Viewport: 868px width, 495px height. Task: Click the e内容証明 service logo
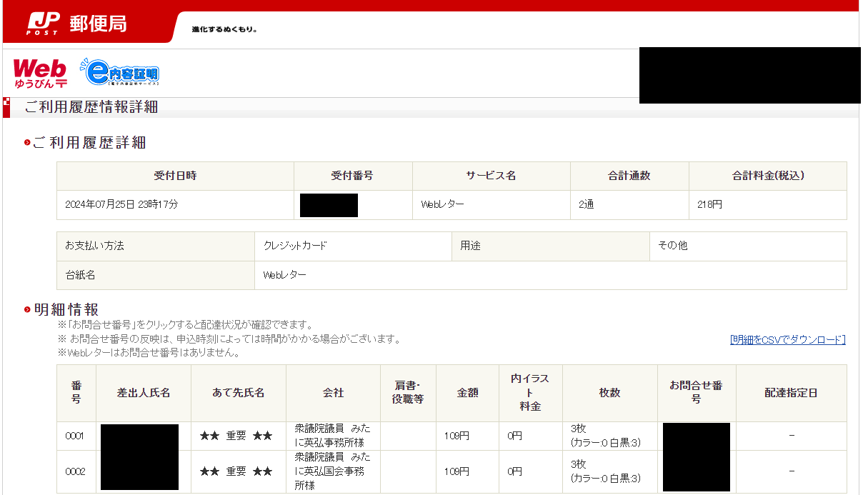point(119,74)
